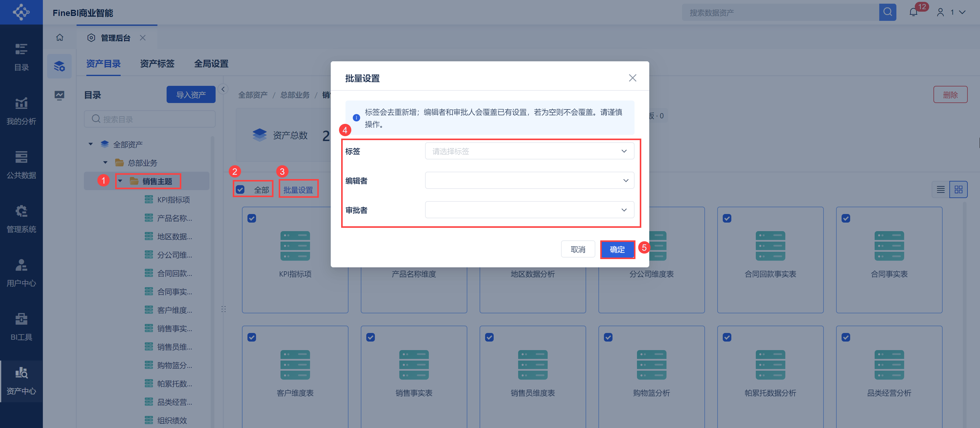Open the monitoring chart icon
Screen dimensions: 980x428
coord(59,95)
